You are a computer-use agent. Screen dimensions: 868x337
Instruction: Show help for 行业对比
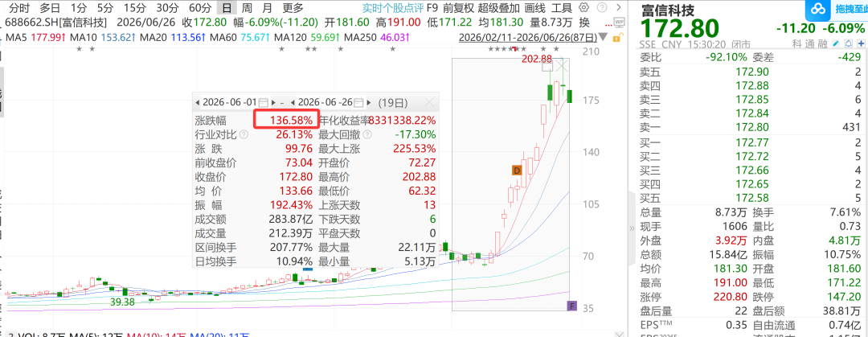(243, 134)
